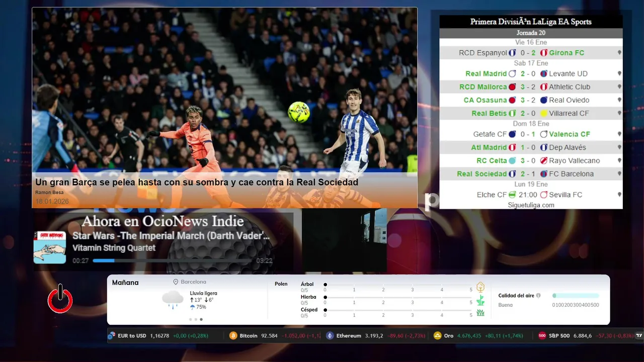Click the Bitcoin coin icon in the ticker
This screenshot has height=362, width=644.
(233, 335)
